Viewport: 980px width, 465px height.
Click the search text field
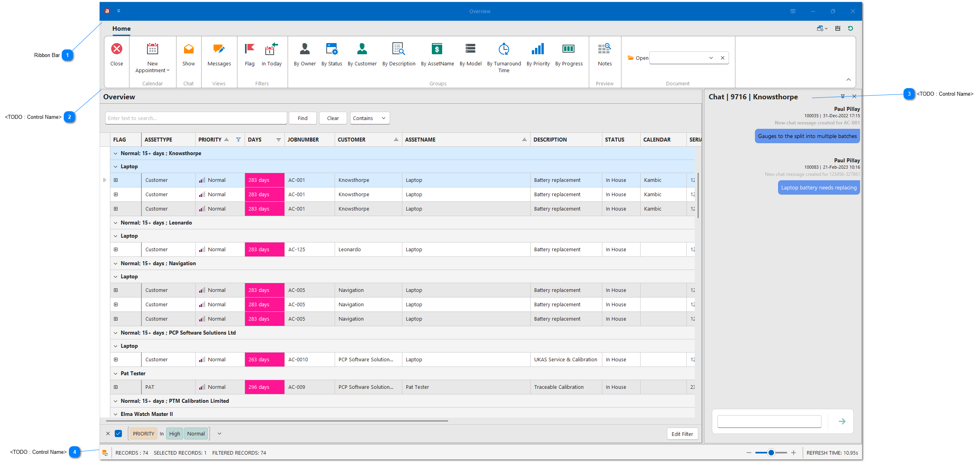[196, 118]
